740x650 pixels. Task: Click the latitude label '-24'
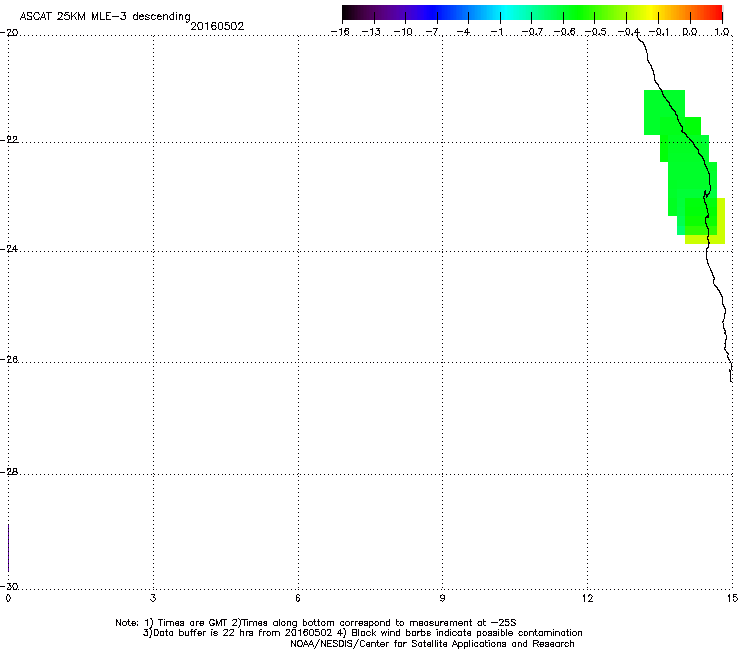click(9, 248)
